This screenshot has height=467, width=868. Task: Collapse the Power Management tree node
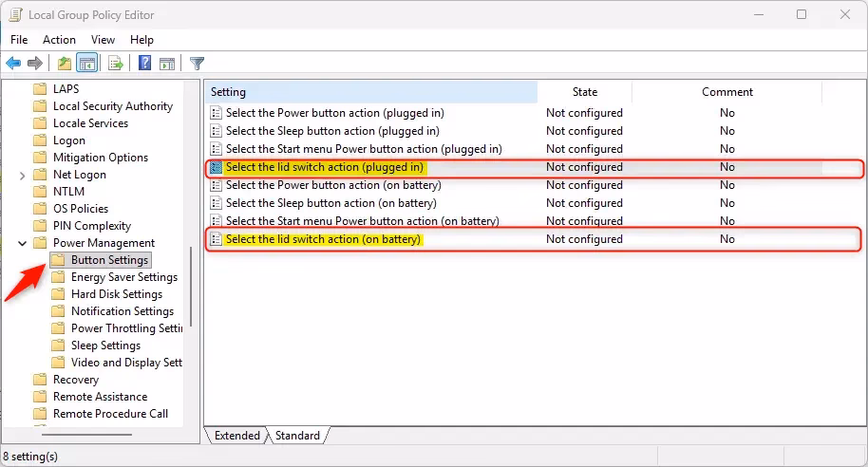point(22,243)
